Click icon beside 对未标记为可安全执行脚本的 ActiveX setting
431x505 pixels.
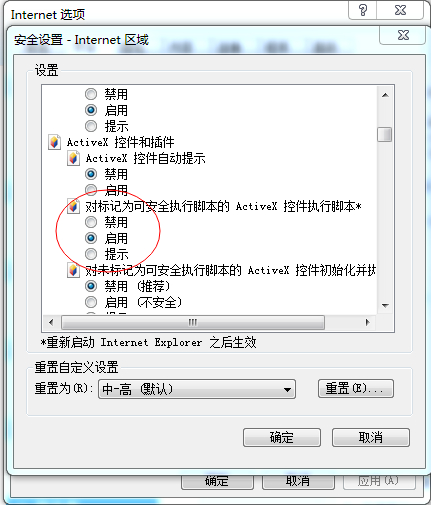coord(73,270)
